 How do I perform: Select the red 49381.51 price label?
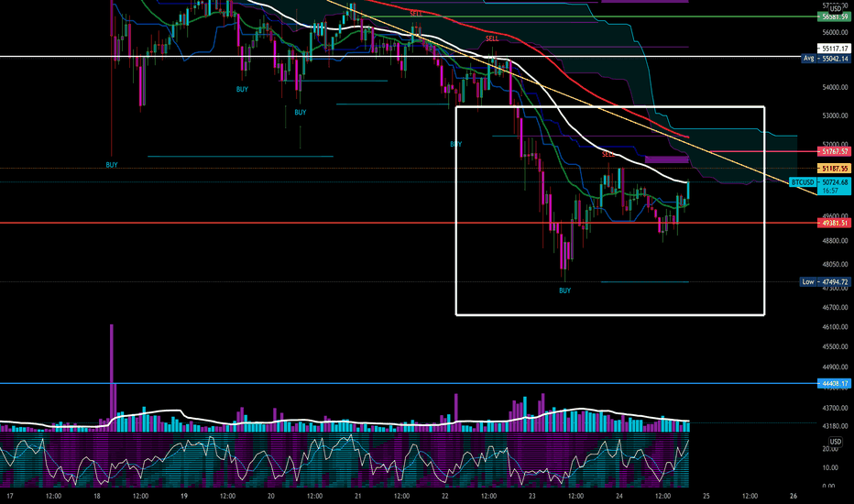tap(835, 223)
